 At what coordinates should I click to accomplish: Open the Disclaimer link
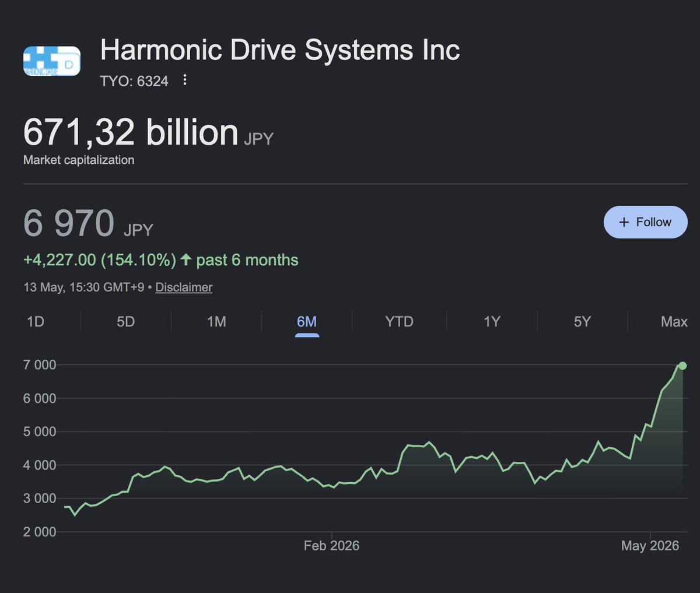pos(184,287)
